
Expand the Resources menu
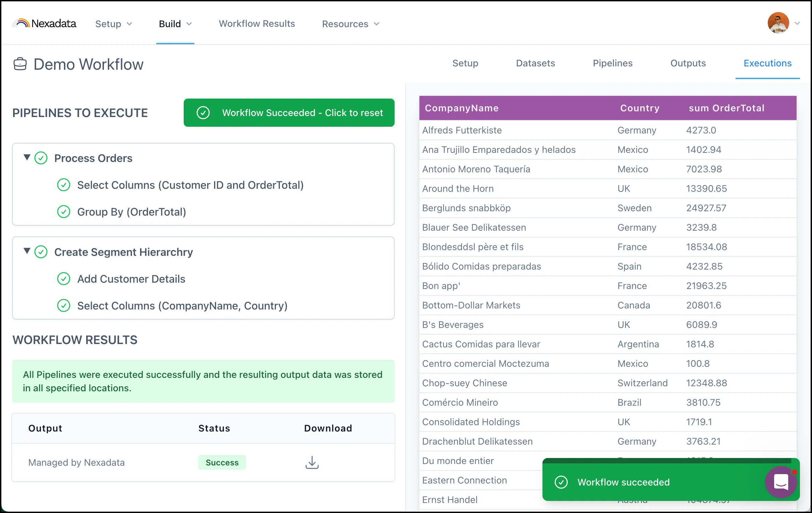click(x=351, y=23)
